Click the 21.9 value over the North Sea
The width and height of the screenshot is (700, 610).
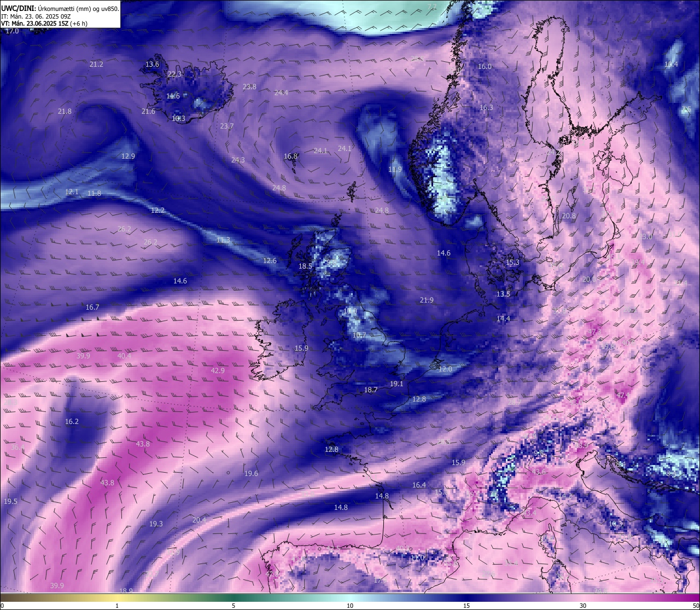click(x=427, y=300)
